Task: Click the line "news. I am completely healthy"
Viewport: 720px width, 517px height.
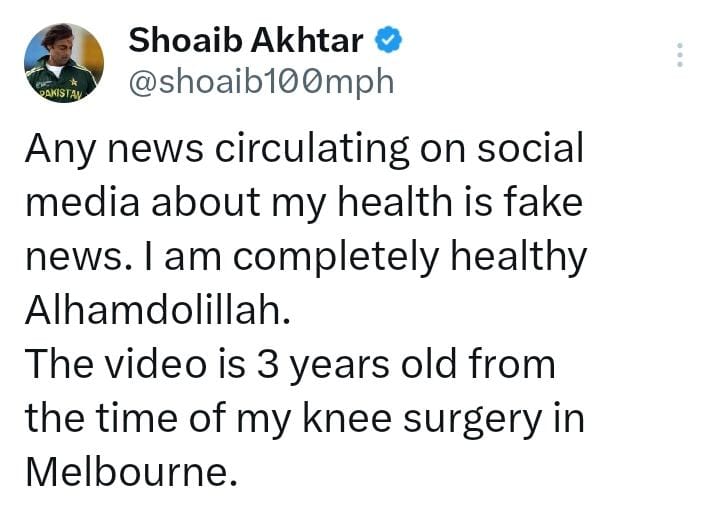Action: 305,257
